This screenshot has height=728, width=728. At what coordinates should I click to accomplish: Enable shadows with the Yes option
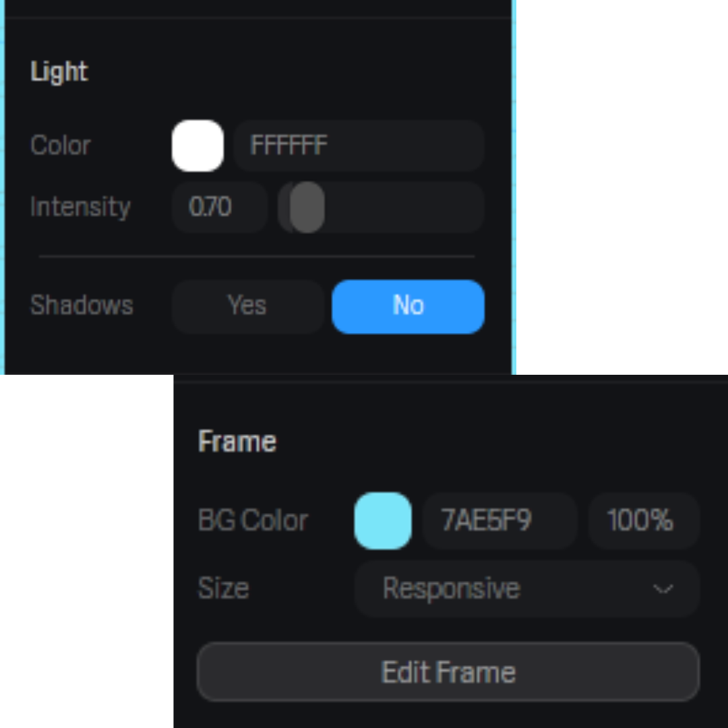tap(247, 306)
